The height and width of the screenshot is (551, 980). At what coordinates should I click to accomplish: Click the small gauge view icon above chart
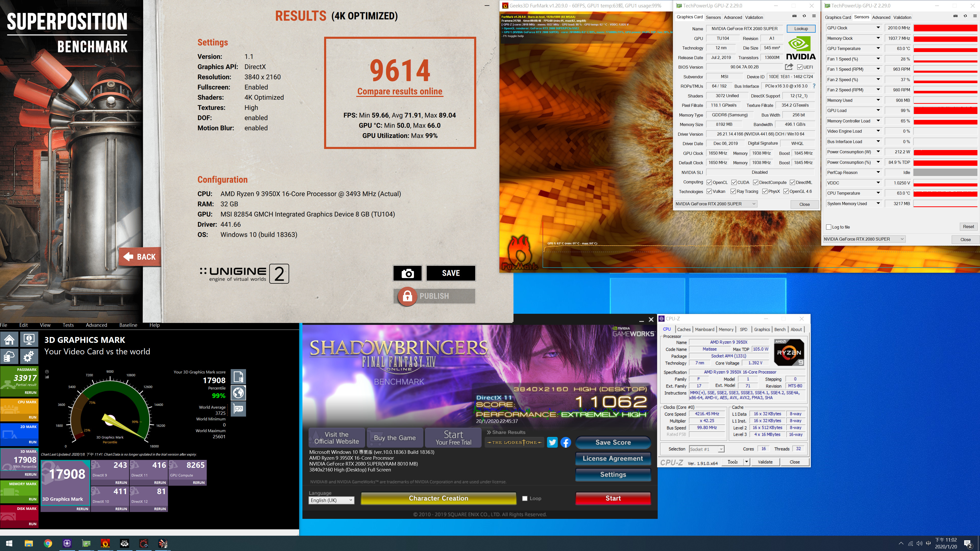click(47, 372)
